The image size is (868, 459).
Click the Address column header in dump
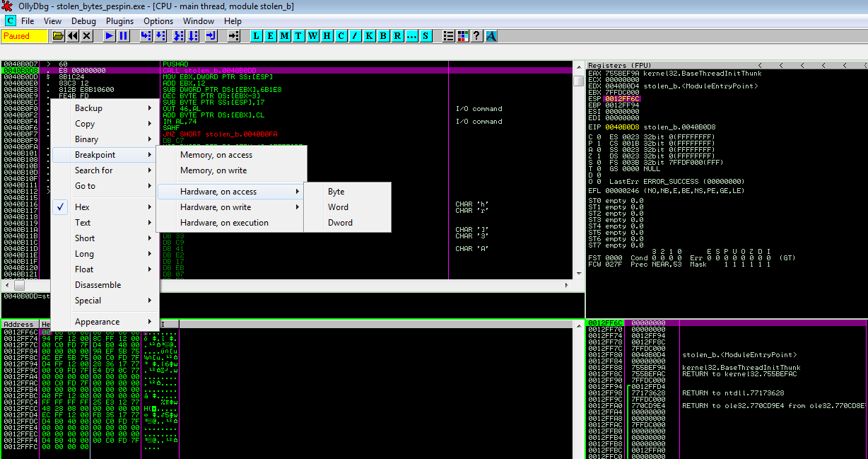[x=19, y=324]
